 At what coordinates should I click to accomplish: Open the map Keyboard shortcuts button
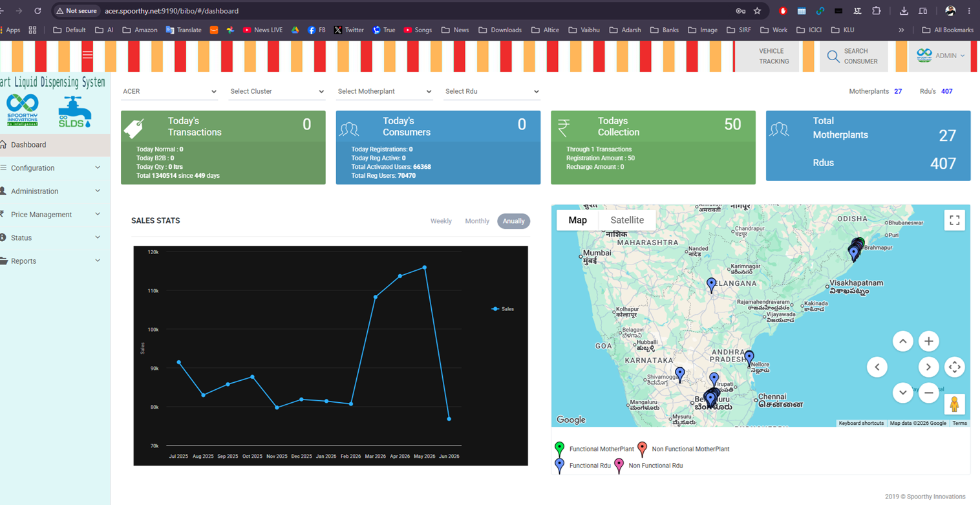(x=861, y=423)
